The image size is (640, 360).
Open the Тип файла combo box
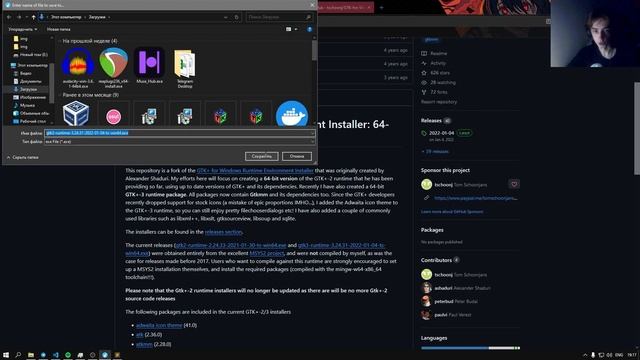pyautogui.click(x=180, y=142)
